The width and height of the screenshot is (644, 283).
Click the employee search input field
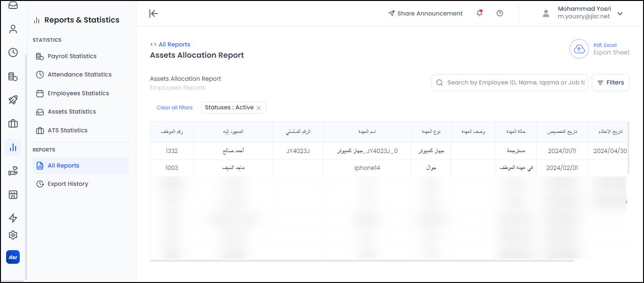pos(510,82)
